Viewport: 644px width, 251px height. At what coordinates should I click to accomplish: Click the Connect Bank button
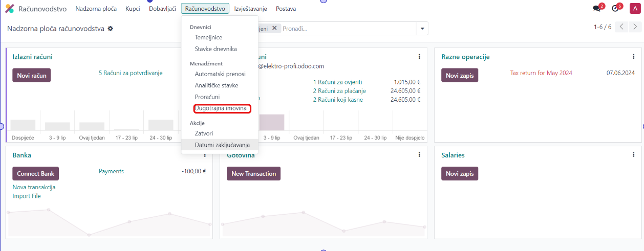click(x=35, y=174)
